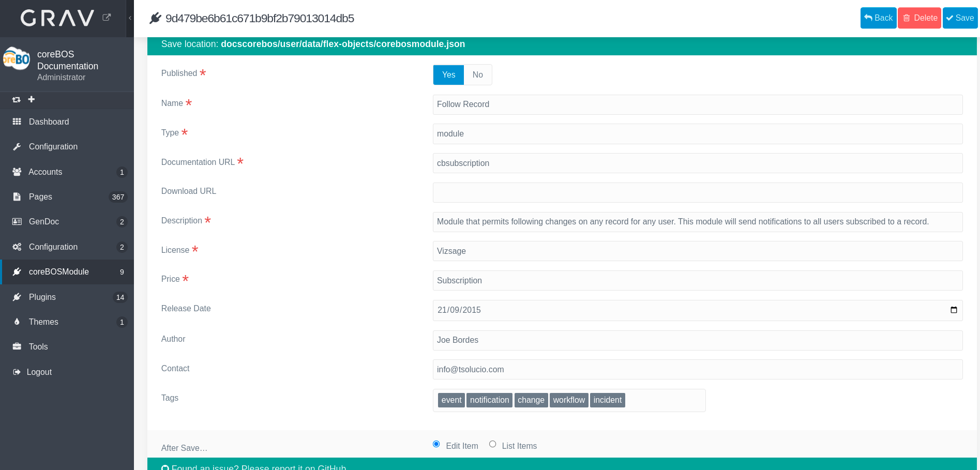Image resolution: width=980 pixels, height=470 pixels.
Task: Set Published to No
Action: pyautogui.click(x=477, y=75)
